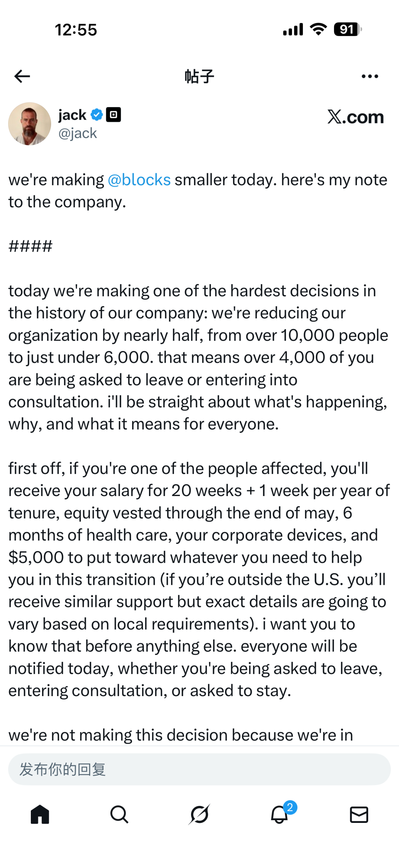This screenshot has height=868, width=399.
Task: Tap the Block affiliation badge icon
Action: 113,115
